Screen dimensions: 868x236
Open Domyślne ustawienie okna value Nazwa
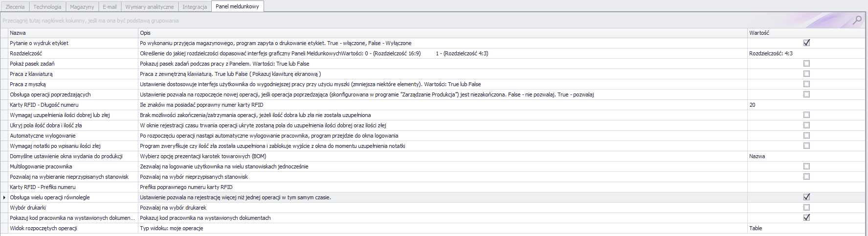pyautogui.click(x=806, y=156)
